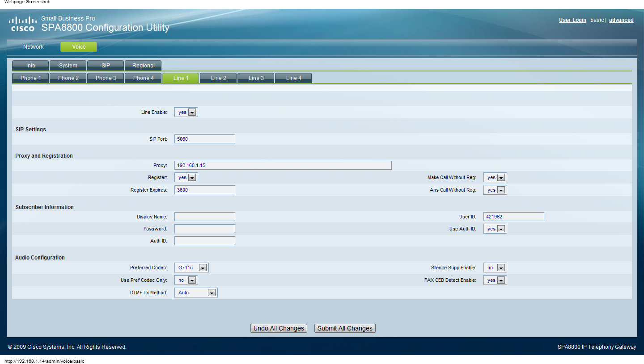Click the Auth ID field
This screenshot has width=644, height=364.
click(205, 241)
